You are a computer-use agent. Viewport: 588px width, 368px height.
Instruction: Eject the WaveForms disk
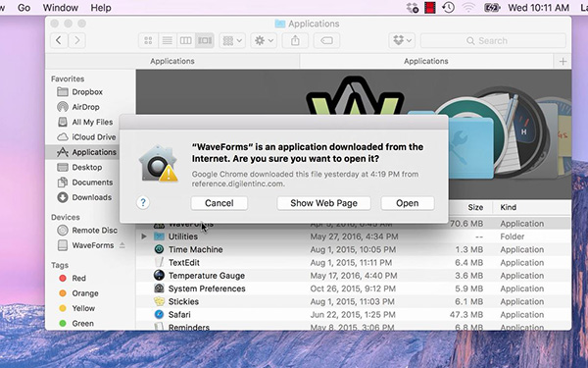122,245
